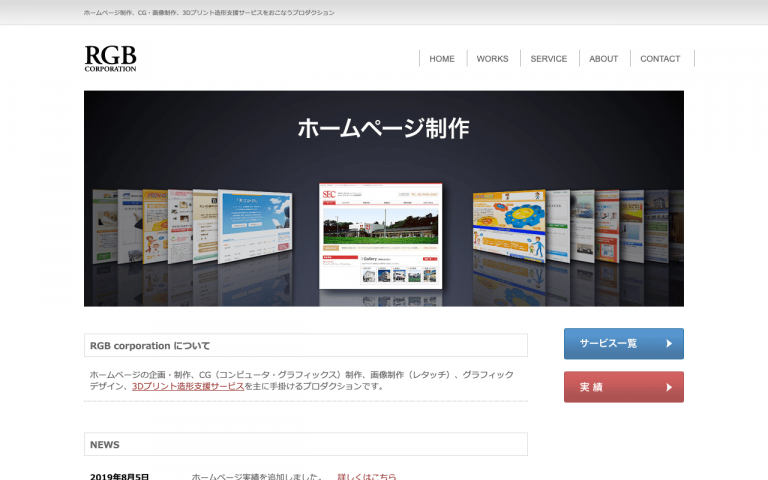Screen dimensions: 768x480
Task: Select the blue-sky website thumbnail in slider
Action: (255, 227)
